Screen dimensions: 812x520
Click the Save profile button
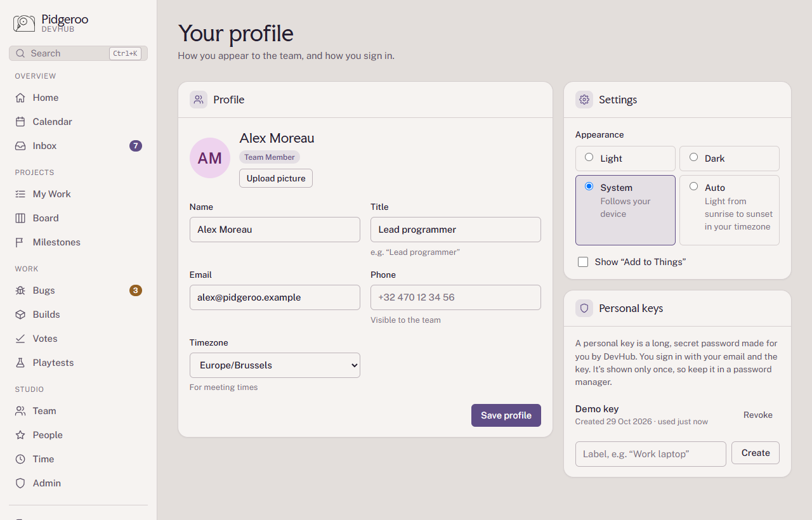click(506, 415)
